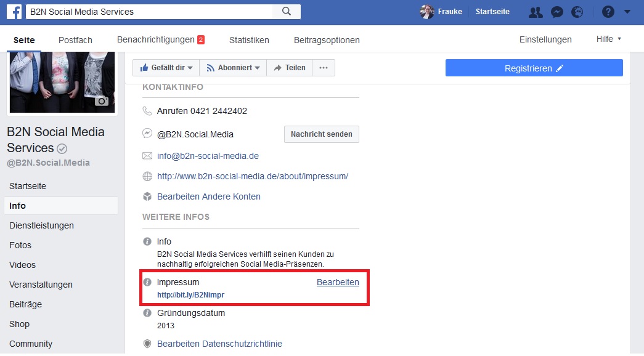The height and width of the screenshot is (356, 644).
Task: Click the search field with B2N text
Action: (x=149, y=12)
